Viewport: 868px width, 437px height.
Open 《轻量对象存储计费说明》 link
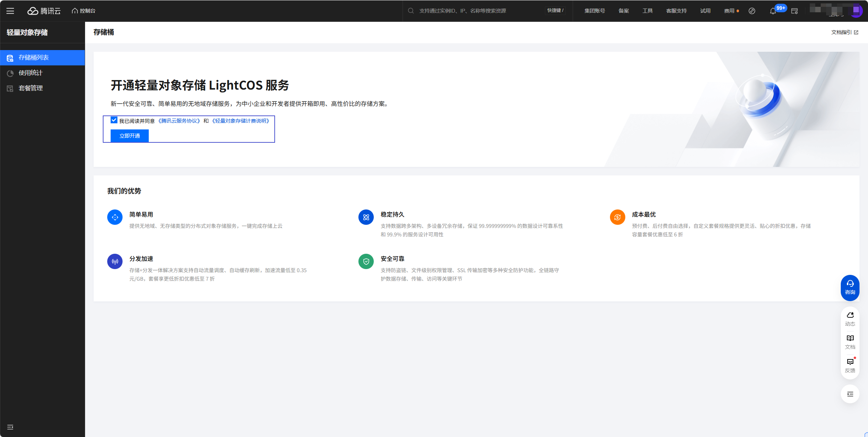[241, 121]
